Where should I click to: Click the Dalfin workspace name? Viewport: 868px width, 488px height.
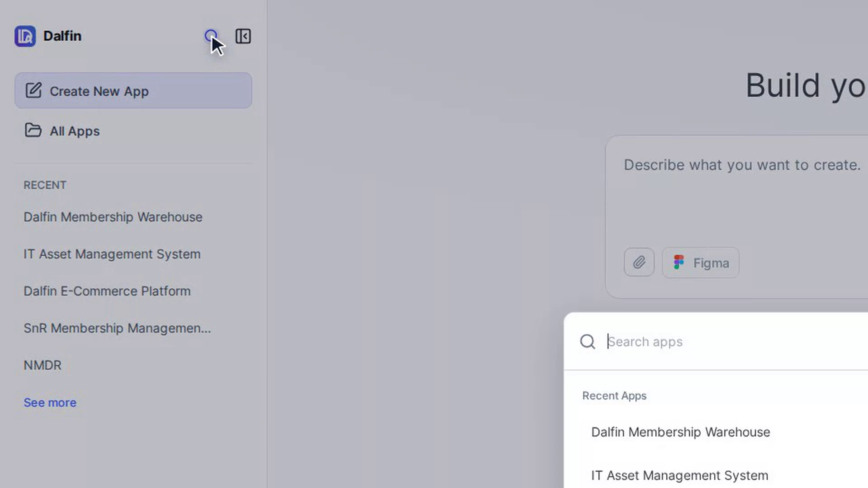point(62,36)
